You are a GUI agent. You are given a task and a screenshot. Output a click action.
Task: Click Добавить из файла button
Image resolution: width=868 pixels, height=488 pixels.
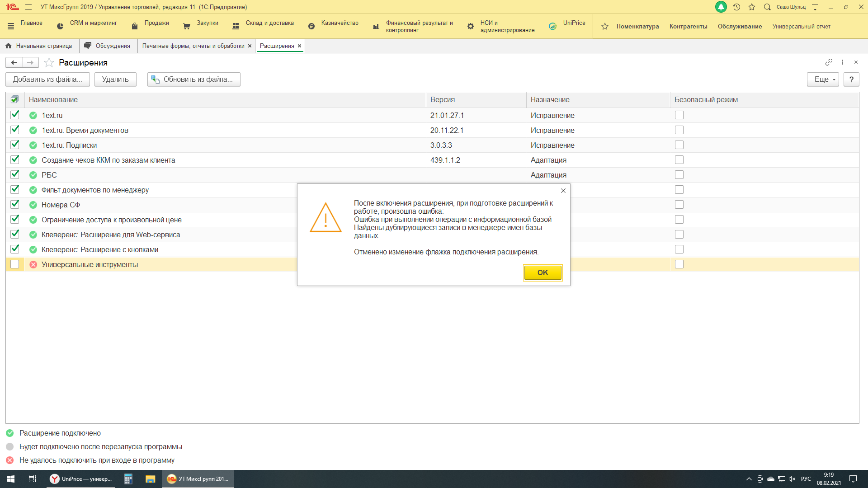47,80
